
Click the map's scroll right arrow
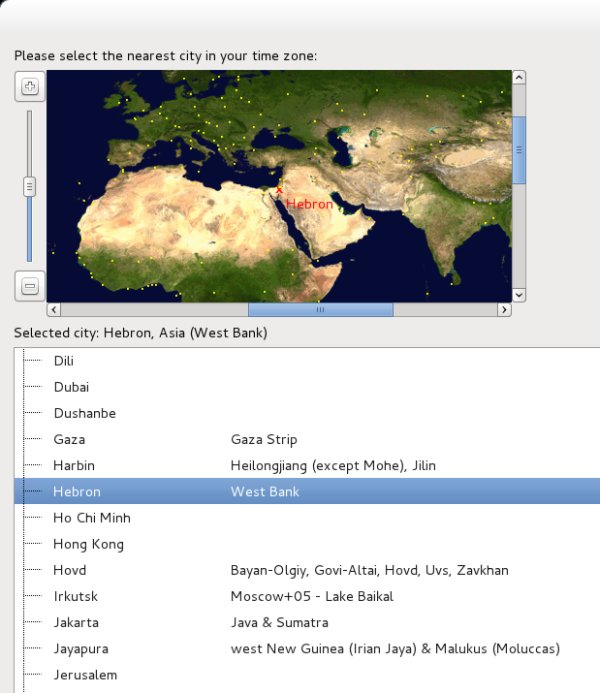(505, 310)
